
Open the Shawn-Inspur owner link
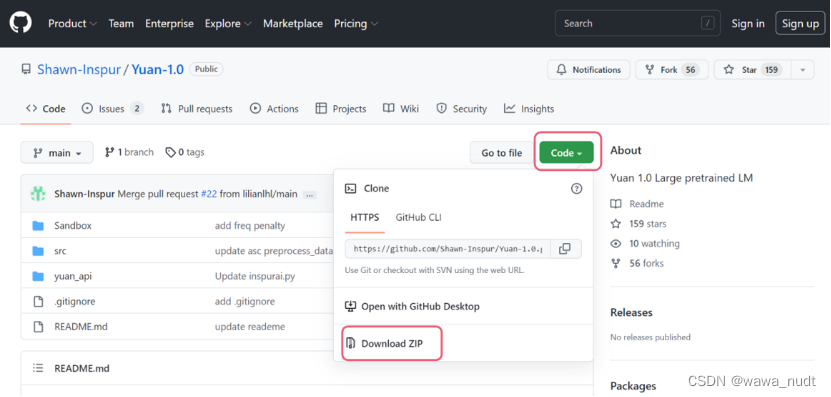(79, 69)
